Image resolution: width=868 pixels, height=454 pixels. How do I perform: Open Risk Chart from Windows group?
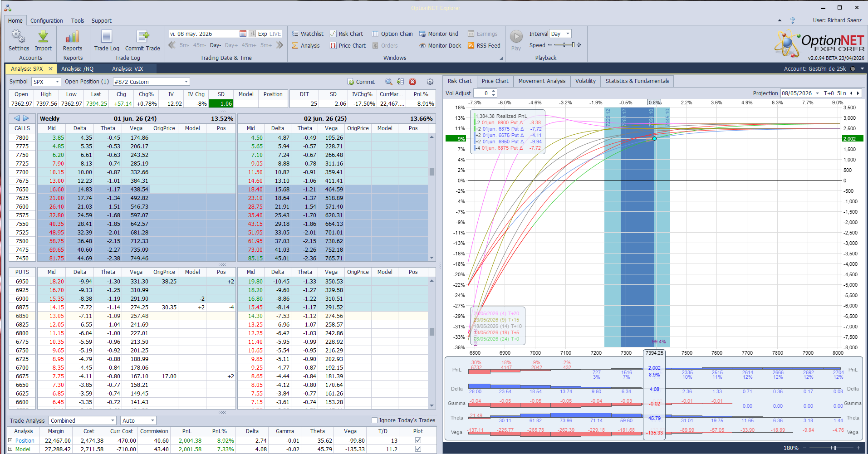pyautogui.click(x=346, y=34)
